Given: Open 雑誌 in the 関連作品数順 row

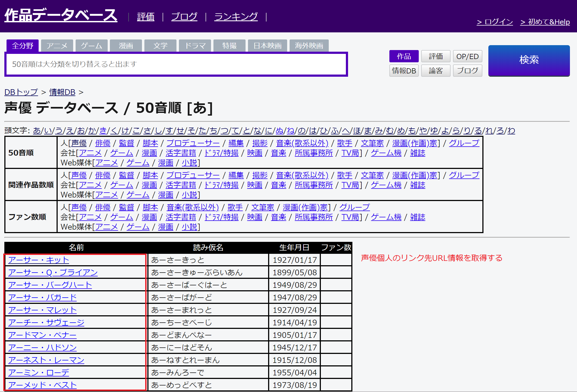Looking at the screenshot, I should (x=418, y=185).
